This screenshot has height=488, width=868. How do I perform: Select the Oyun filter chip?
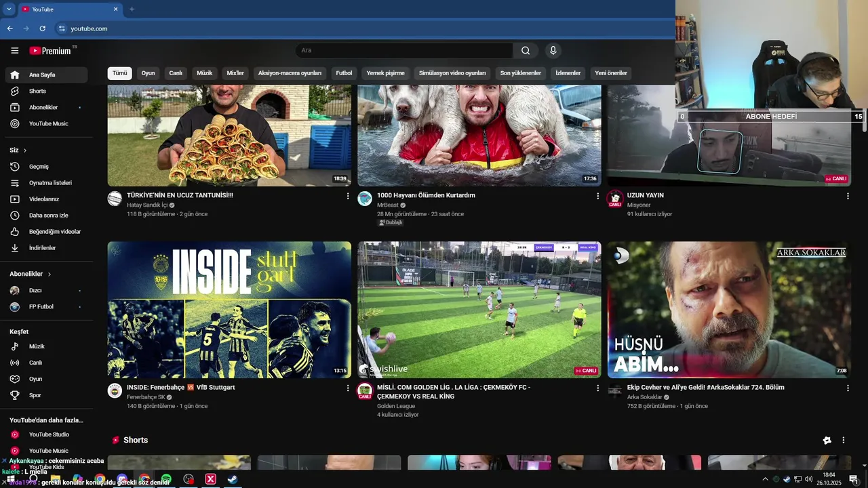point(148,73)
